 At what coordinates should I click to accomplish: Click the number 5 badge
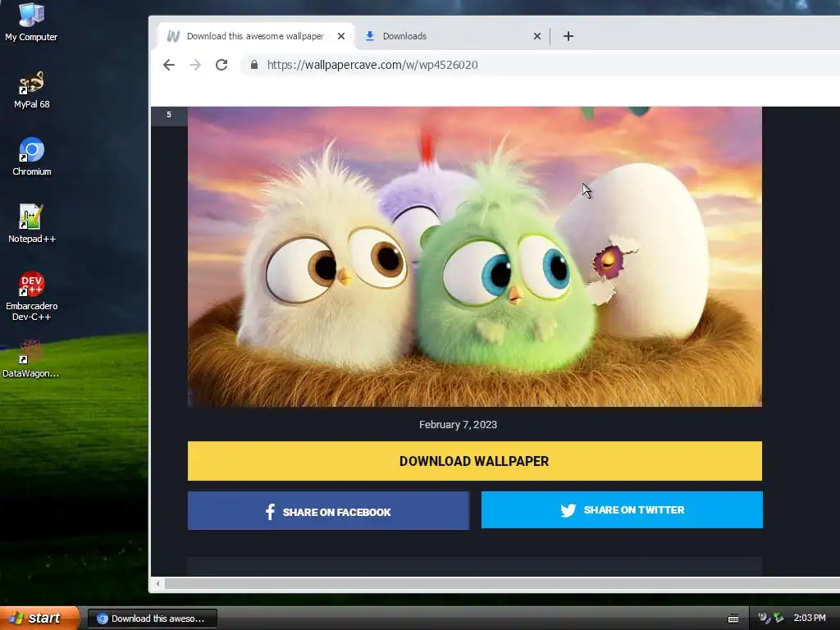(x=169, y=115)
